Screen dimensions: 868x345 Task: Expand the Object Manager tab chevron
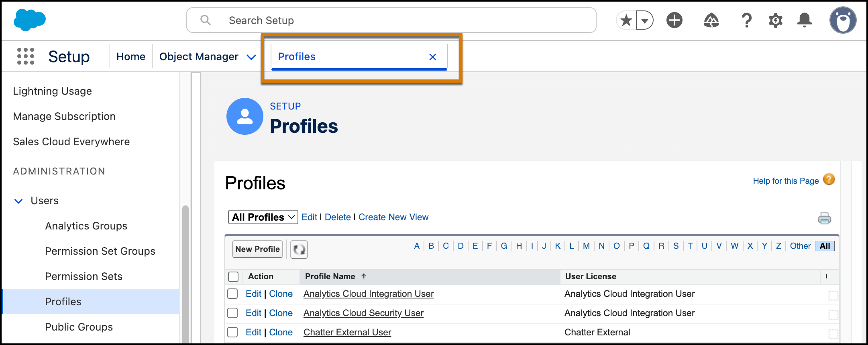point(251,57)
